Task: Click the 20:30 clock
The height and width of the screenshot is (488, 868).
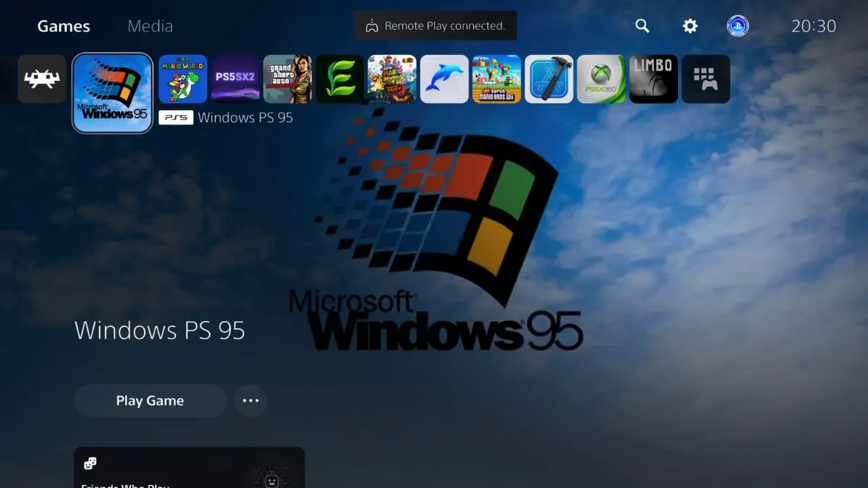Action: click(814, 26)
